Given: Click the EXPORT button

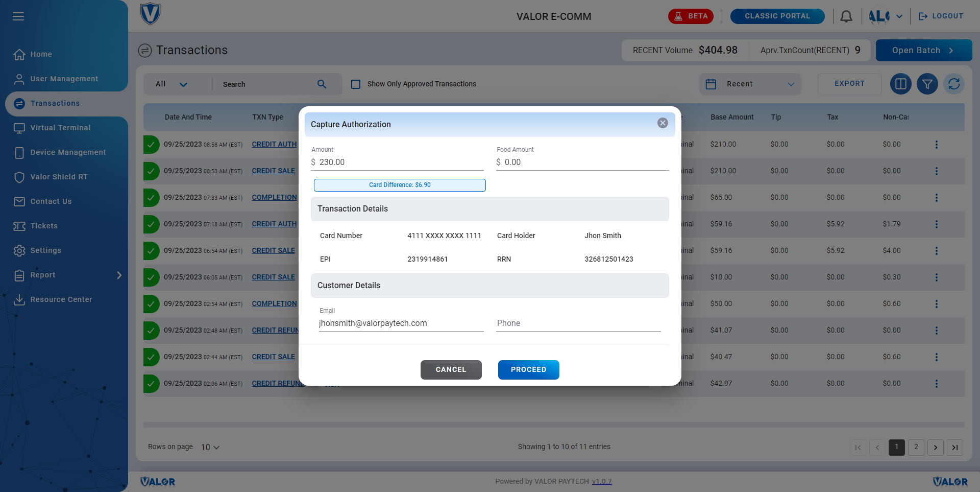Looking at the screenshot, I should pyautogui.click(x=849, y=84).
